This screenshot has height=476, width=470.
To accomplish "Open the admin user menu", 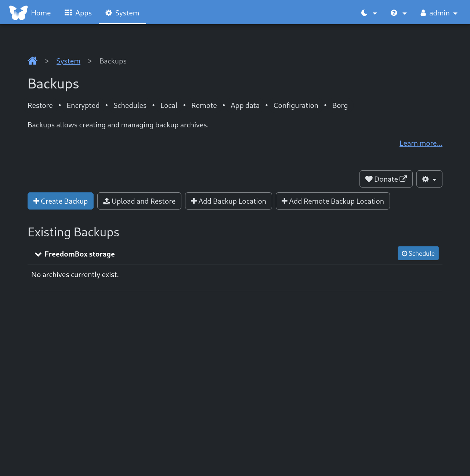I will coord(439,13).
